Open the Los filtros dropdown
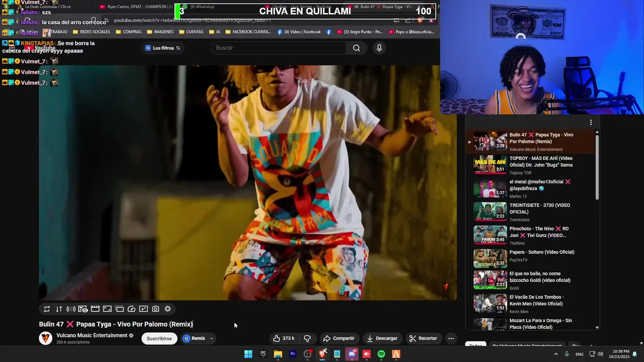Viewport: 644px width, 362px height. pyautogui.click(x=163, y=48)
